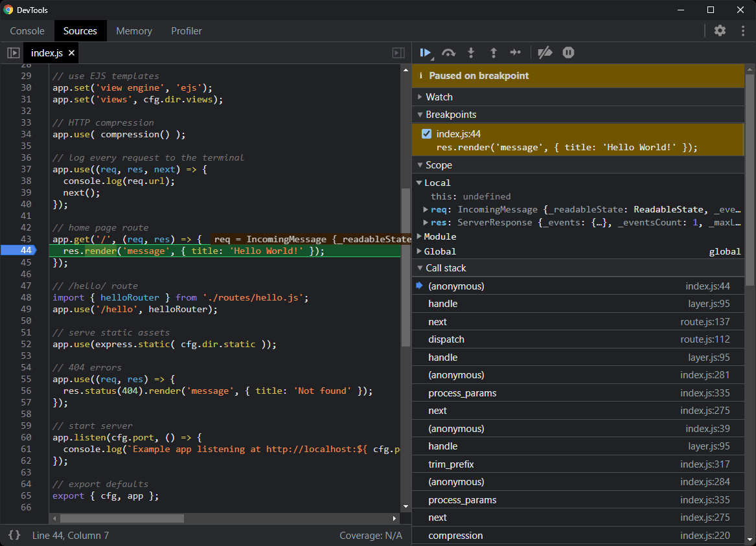
Task: Resume script execution
Action: click(426, 52)
